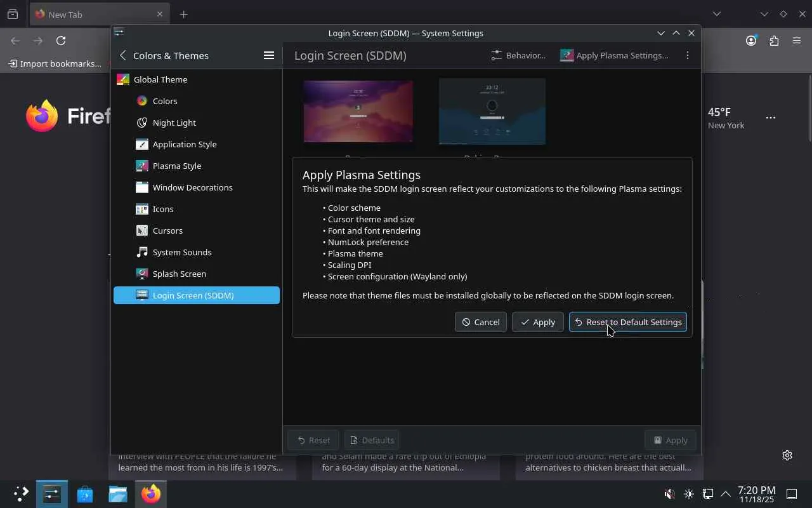Screen dimensions: 812x508
Task: Minimize the System Settings window
Action: tap(661, 33)
